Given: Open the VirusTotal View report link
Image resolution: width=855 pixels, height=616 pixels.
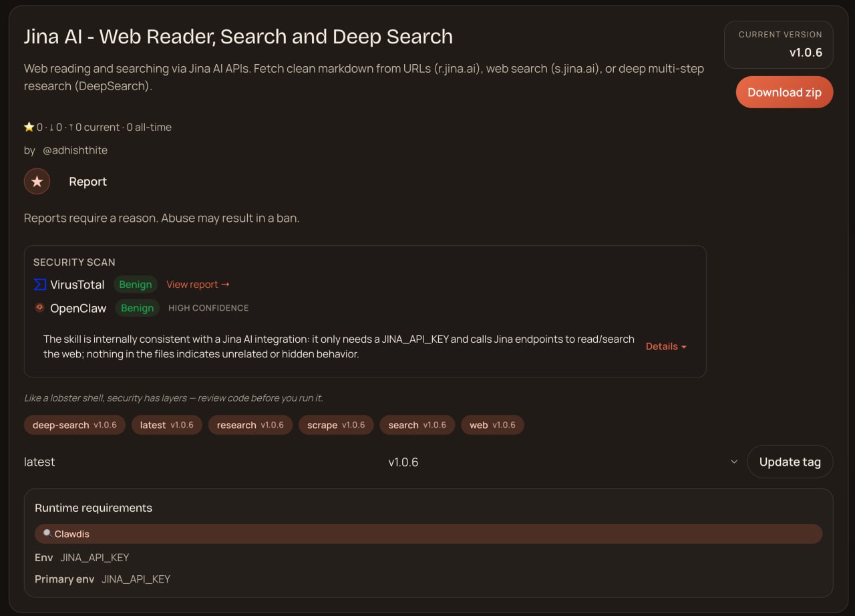Looking at the screenshot, I should click(198, 285).
